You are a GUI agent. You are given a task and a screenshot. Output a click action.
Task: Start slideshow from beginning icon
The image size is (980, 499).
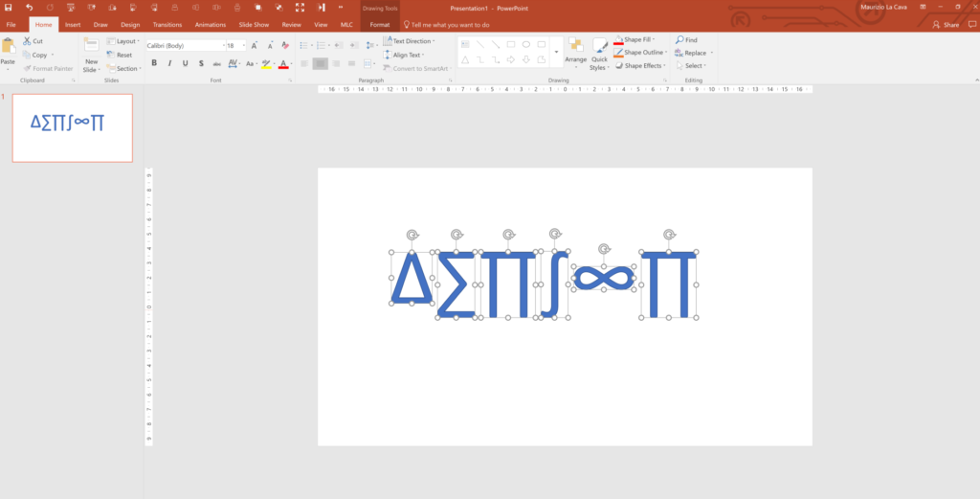pos(71,8)
